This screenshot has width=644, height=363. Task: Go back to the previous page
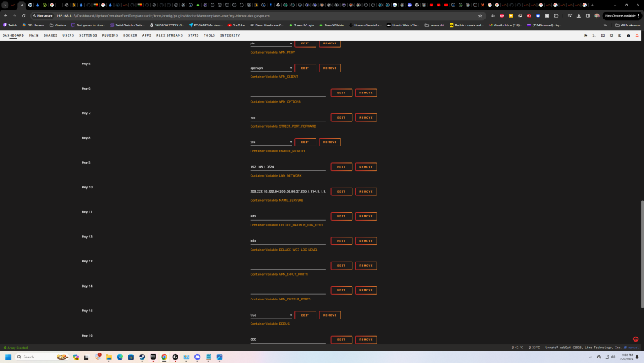click(x=5, y=16)
